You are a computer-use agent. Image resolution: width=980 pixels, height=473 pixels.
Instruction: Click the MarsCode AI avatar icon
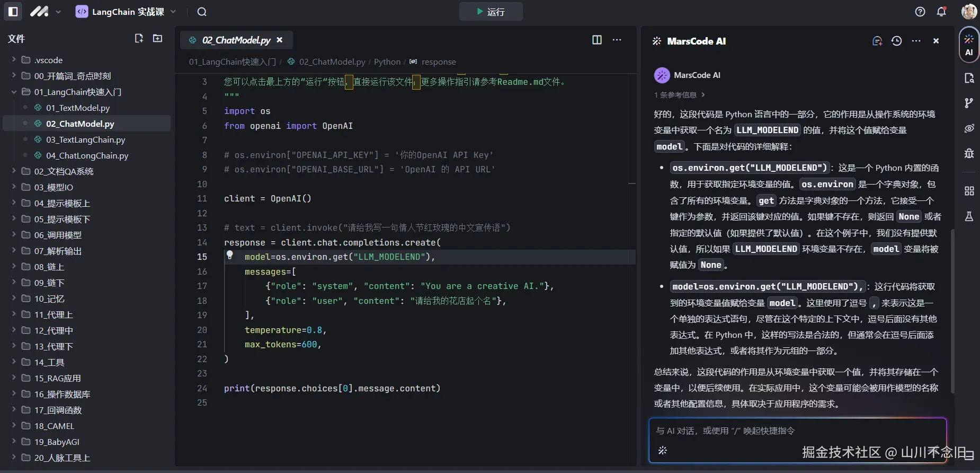(x=662, y=75)
